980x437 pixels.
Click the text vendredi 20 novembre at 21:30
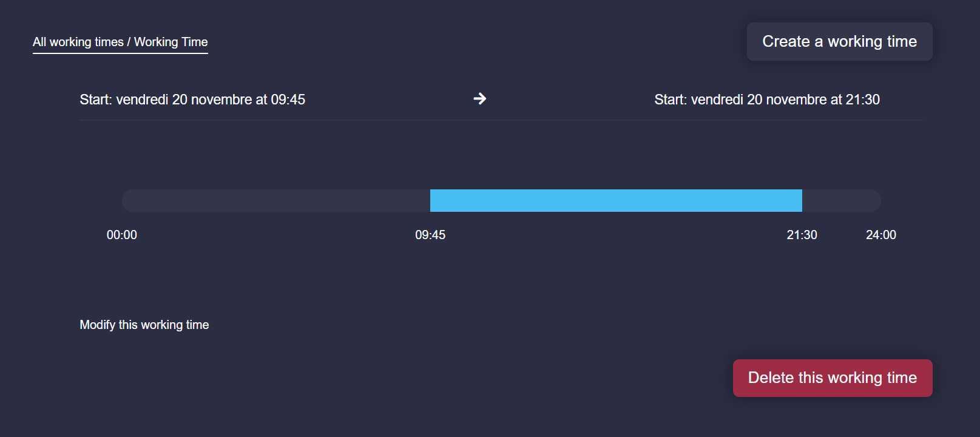click(x=785, y=100)
